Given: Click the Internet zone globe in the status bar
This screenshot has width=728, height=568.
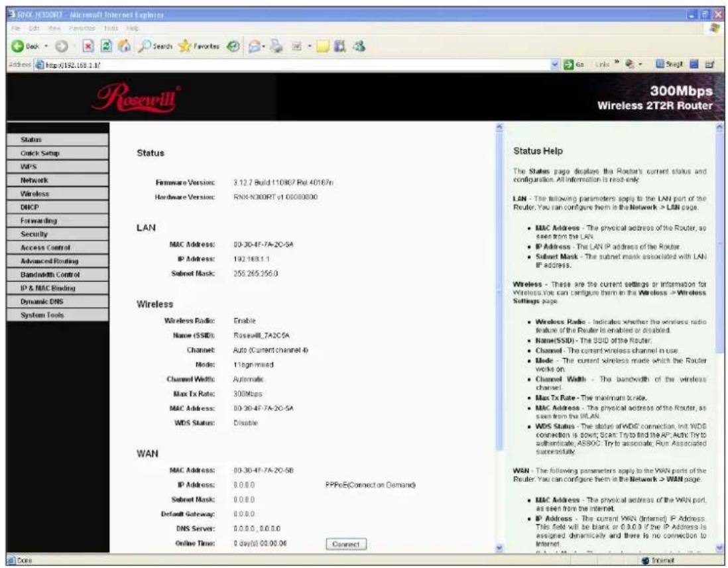Looking at the screenshot, I should [645, 561].
